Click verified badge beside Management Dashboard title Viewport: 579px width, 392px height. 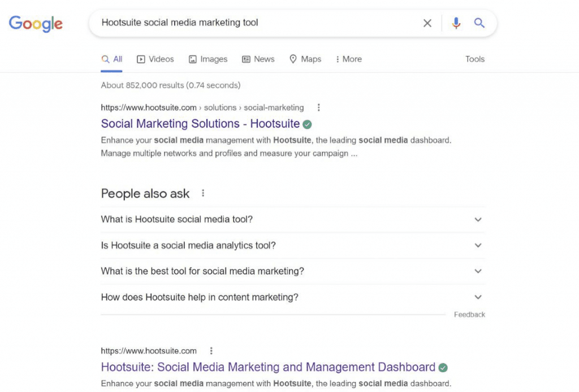(443, 368)
